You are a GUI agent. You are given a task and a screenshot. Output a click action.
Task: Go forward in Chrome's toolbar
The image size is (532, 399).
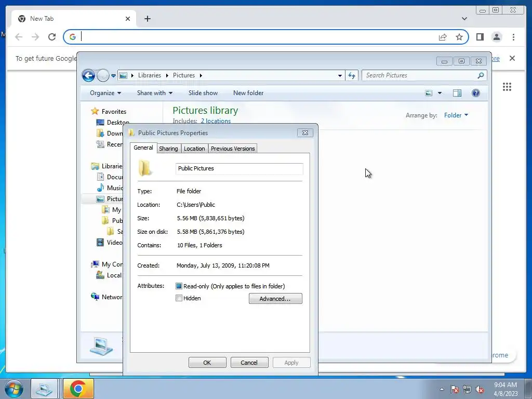[35, 37]
